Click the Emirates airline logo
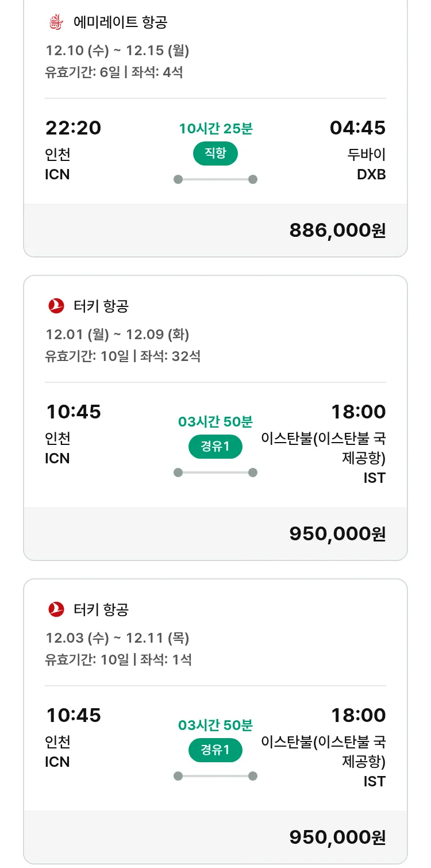Viewport: 431px width, 868px height. tap(56, 22)
